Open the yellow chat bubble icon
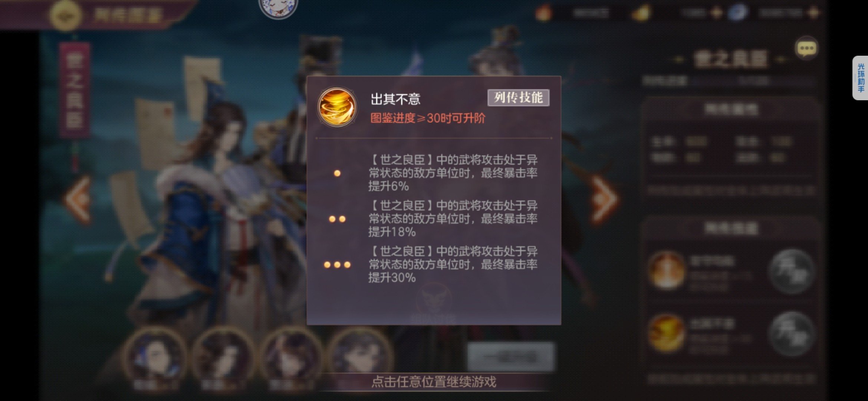Image resolution: width=868 pixels, height=401 pixels. (806, 48)
